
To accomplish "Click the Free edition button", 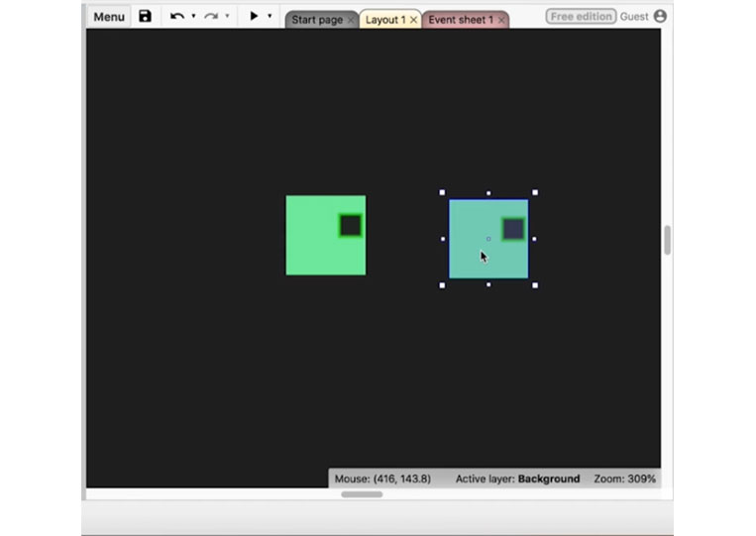I will point(581,17).
